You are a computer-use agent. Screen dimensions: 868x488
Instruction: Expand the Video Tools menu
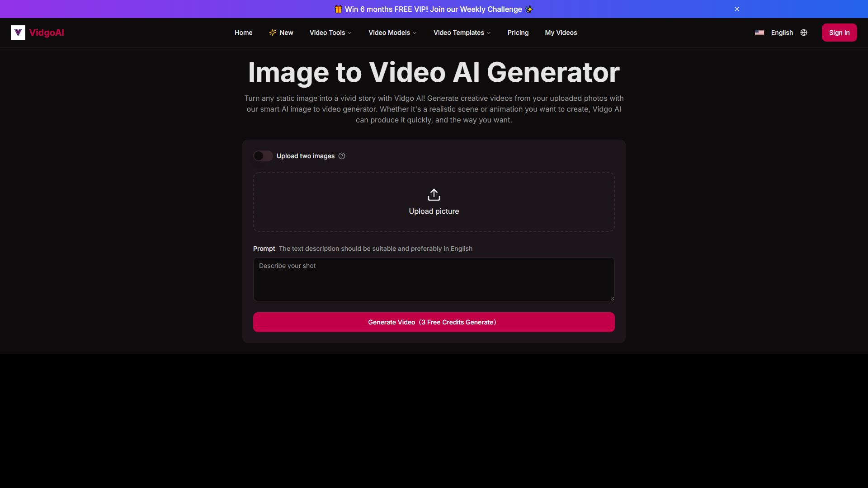click(x=330, y=32)
